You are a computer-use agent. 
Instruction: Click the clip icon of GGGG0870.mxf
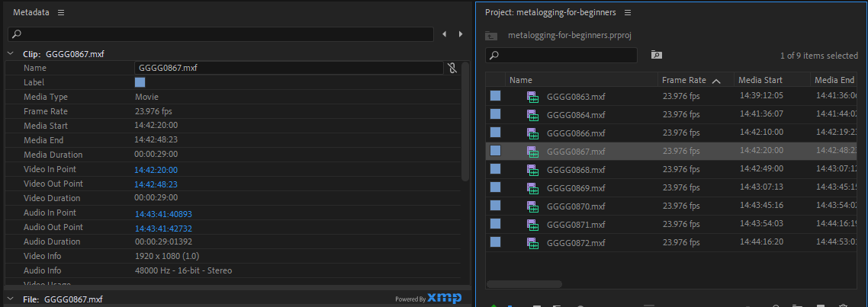point(532,206)
